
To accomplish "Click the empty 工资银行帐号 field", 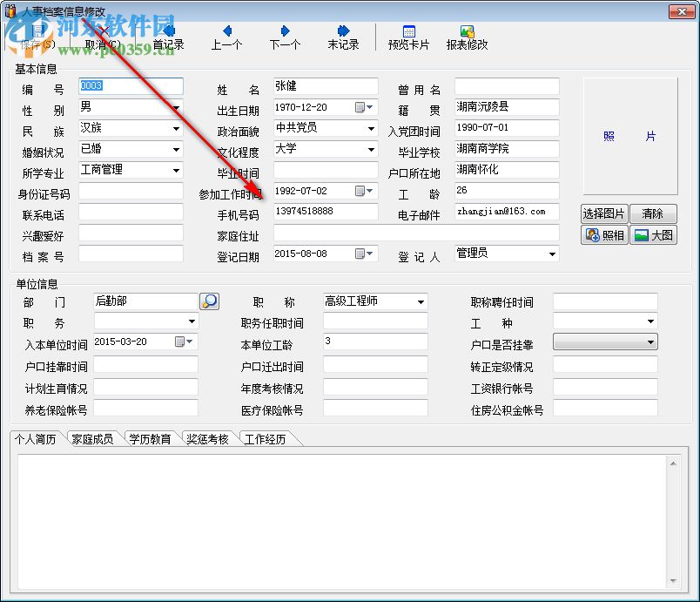I will (x=605, y=387).
